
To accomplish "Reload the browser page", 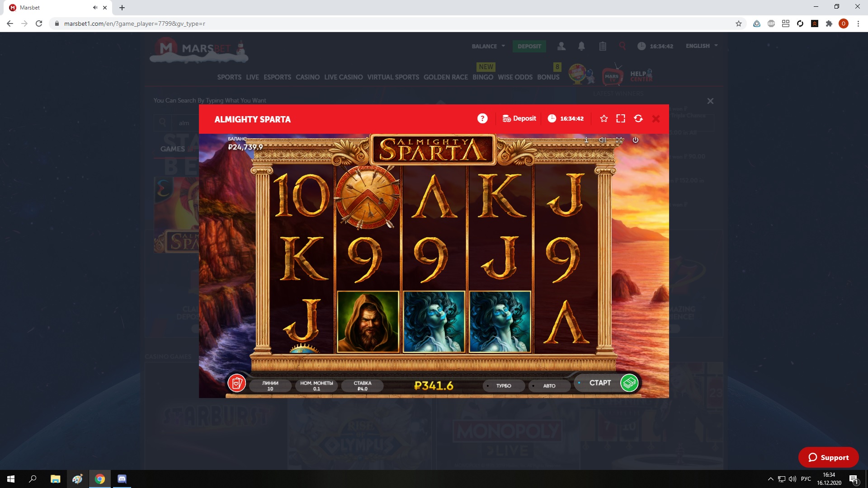I will coord(39,23).
